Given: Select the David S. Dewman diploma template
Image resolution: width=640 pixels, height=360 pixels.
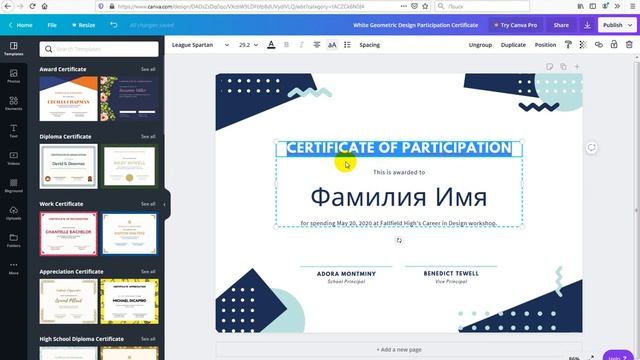Looking at the screenshot, I should coord(69,166).
